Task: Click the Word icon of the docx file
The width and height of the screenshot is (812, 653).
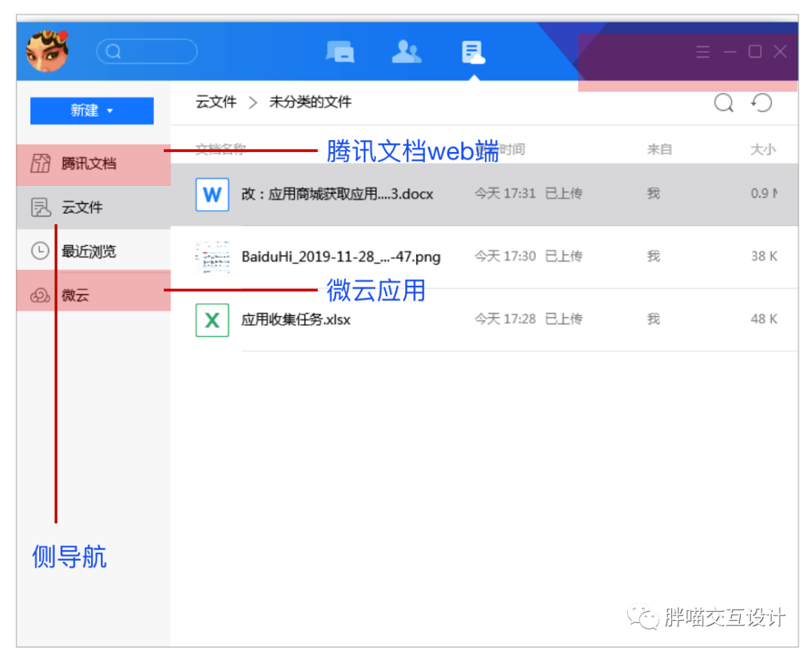Action: pos(212,195)
